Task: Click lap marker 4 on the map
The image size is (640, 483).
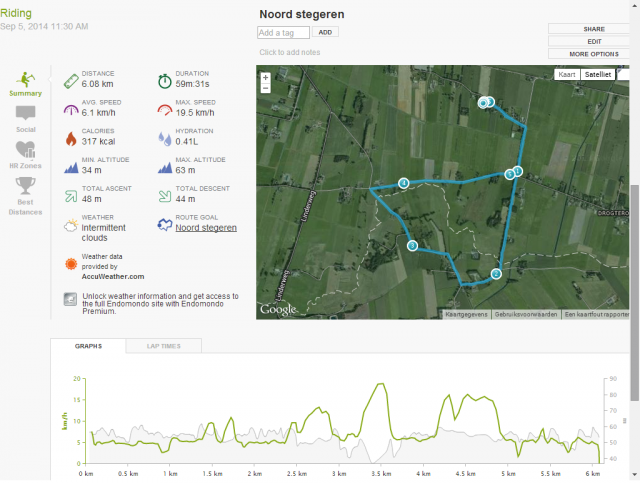Action: tap(404, 183)
